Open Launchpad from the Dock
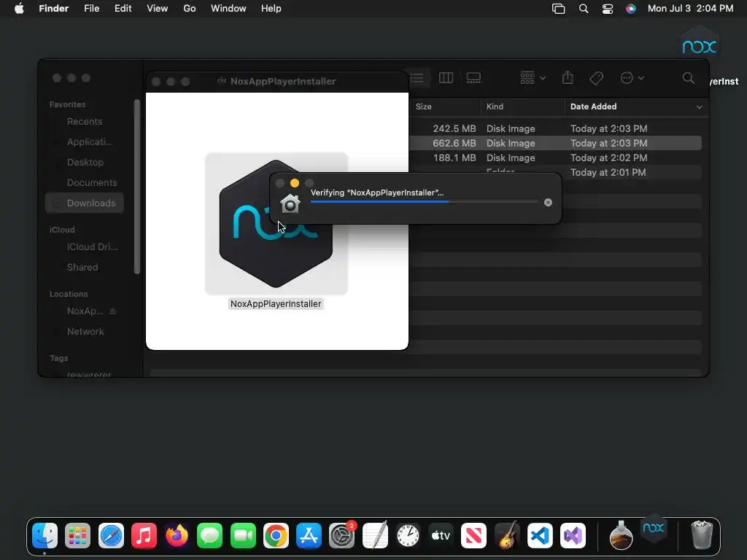 pos(77,536)
